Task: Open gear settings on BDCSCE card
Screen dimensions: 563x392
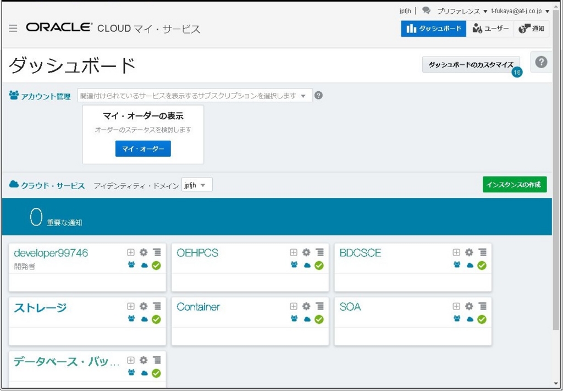Action: click(x=470, y=252)
